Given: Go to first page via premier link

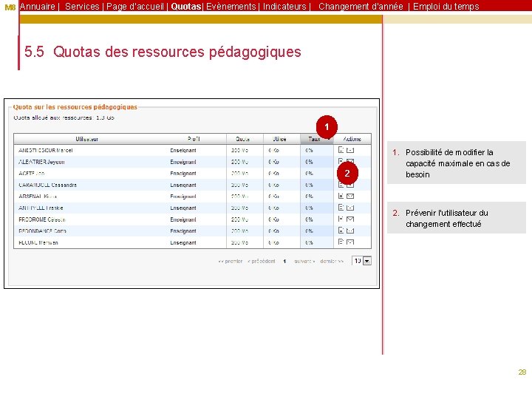Looking at the screenshot, I should click(231, 262).
